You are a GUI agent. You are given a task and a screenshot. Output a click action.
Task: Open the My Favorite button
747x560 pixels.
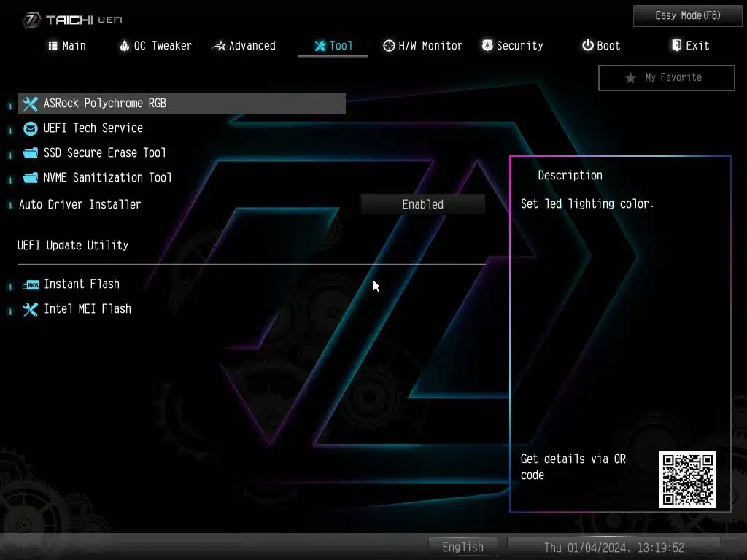coord(666,78)
